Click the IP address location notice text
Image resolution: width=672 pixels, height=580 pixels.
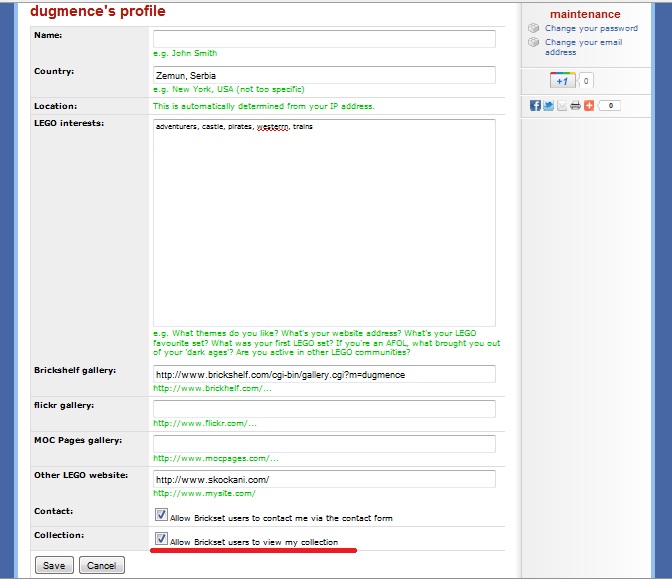(x=264, y=106)
